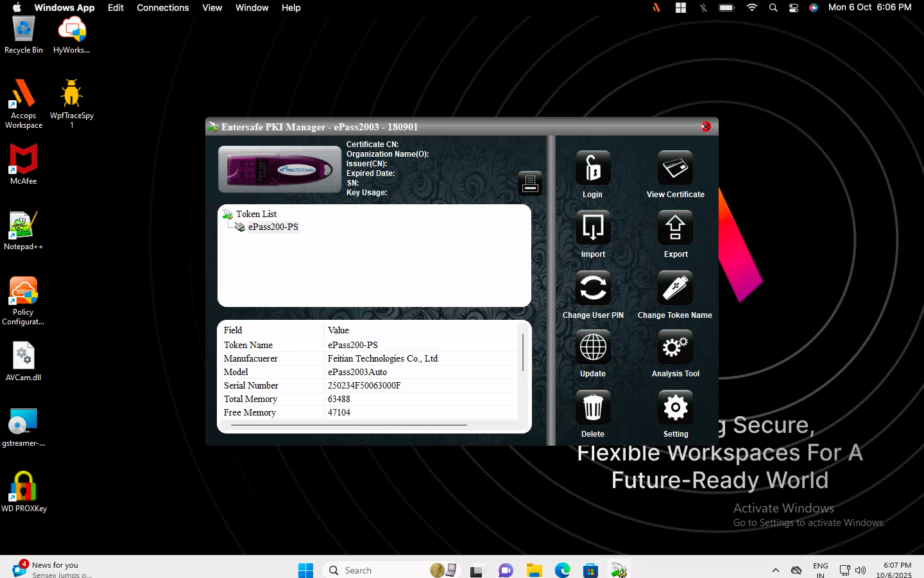Click the Login padlock icon
The height and width of the screenshot is (578, 924).
point(592,168)
